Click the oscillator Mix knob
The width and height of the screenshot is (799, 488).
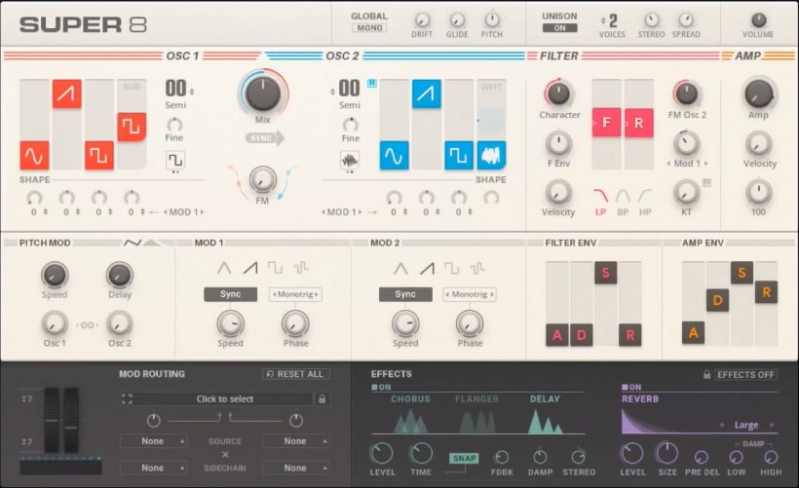pyautogui.click(x=263, y=93)
